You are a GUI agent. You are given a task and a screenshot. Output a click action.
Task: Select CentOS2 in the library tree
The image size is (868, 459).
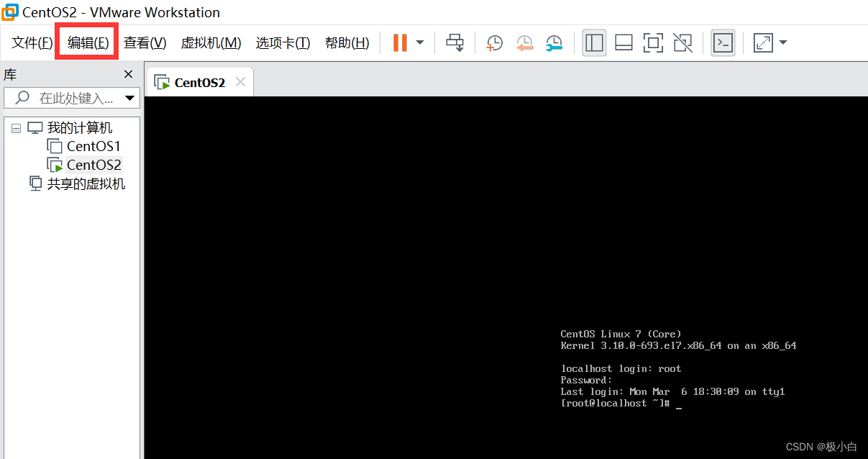tap(94, 165)
